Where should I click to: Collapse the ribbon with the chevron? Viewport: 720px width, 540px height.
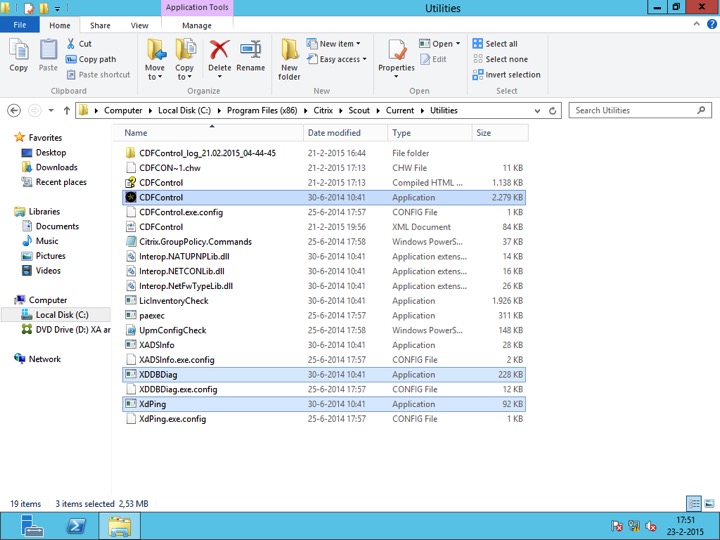coord(697,24)
